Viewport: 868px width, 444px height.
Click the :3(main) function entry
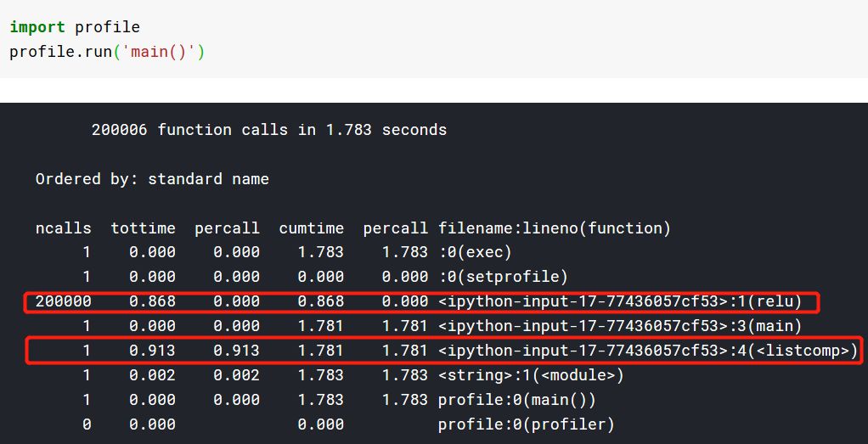[620, 326]
